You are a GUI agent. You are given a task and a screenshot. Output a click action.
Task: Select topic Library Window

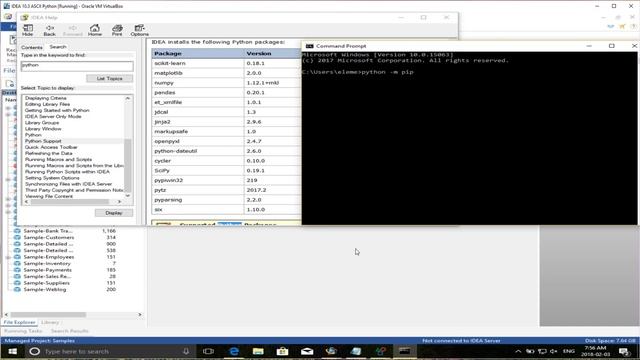click(x=43, y=129)
